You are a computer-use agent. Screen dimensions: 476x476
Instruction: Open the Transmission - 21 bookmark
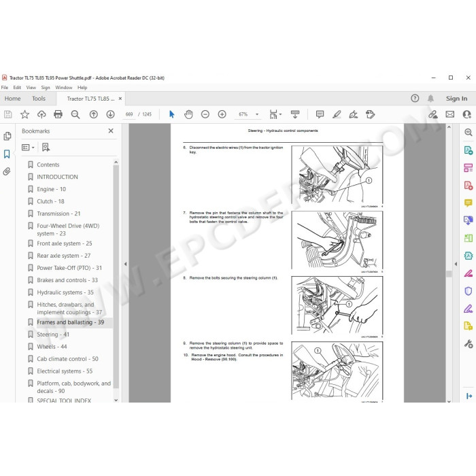tap(58, 214)
